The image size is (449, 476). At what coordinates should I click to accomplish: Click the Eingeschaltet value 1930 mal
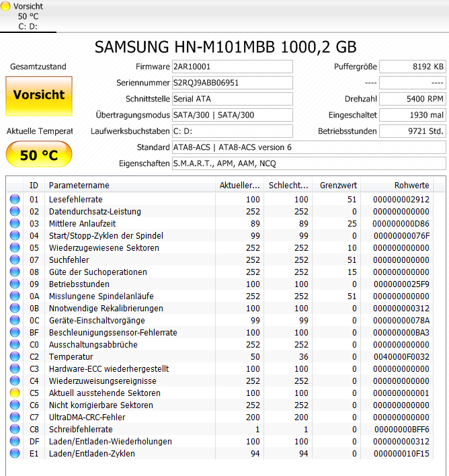[x=413, y=115]
